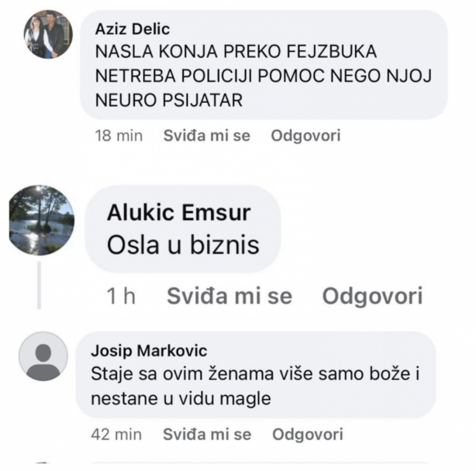Like Aziz Delic's comment with Sviđa mi se
Screen dimensions: 476x471
coord(207,135)
